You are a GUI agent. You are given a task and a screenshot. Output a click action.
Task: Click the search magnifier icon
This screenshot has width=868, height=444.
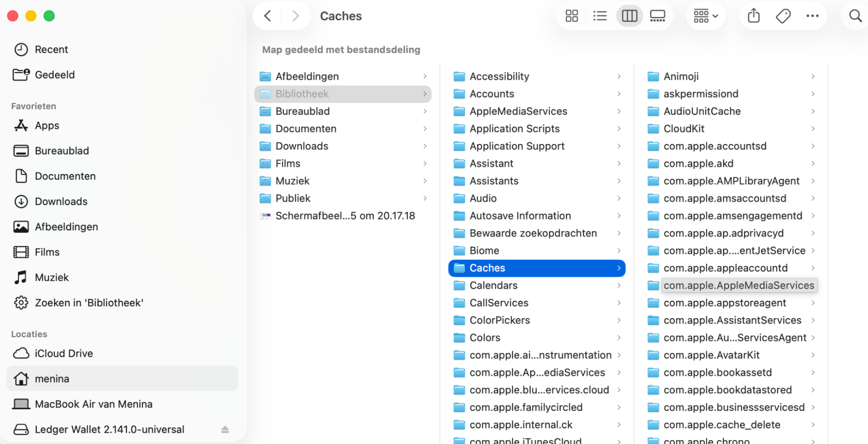pos(855,16)
